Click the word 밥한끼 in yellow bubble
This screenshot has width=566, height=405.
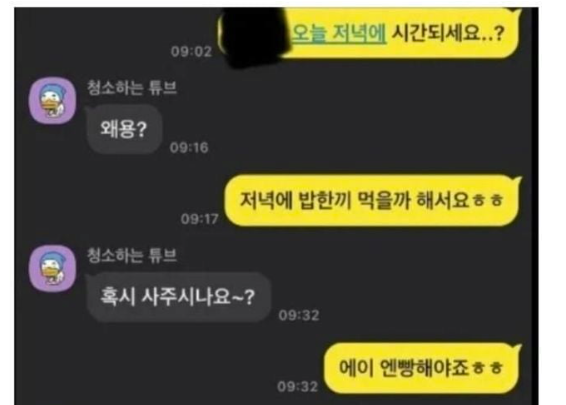click(325, 200)
